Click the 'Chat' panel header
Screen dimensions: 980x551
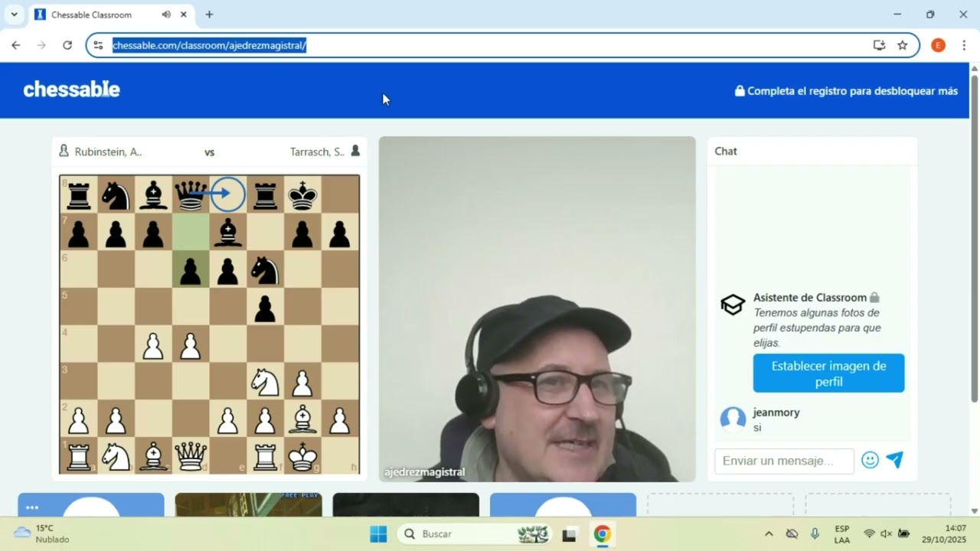pyautogui.click(x=726, y=151)
